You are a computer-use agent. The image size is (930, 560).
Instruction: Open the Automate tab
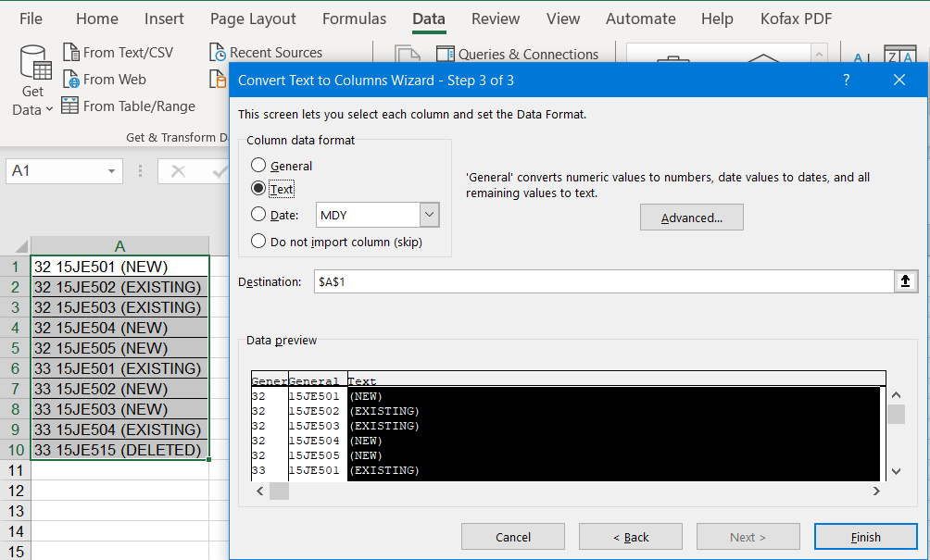[641, 19]
